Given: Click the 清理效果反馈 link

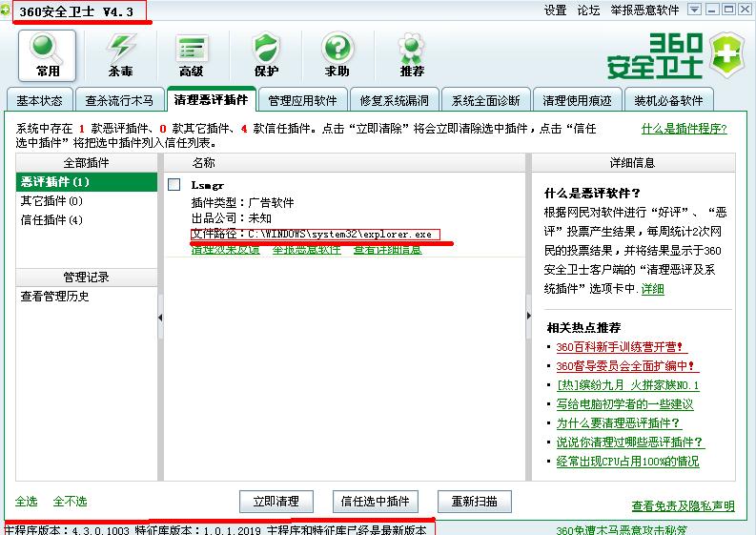Looking at the screenshot, I should pos(226,250).
